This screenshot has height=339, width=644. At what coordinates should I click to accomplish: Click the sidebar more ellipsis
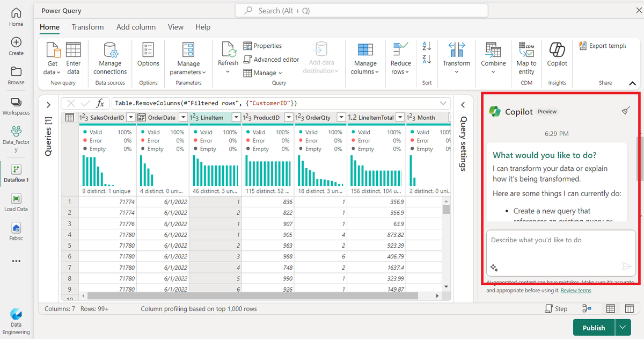[16, 261]
